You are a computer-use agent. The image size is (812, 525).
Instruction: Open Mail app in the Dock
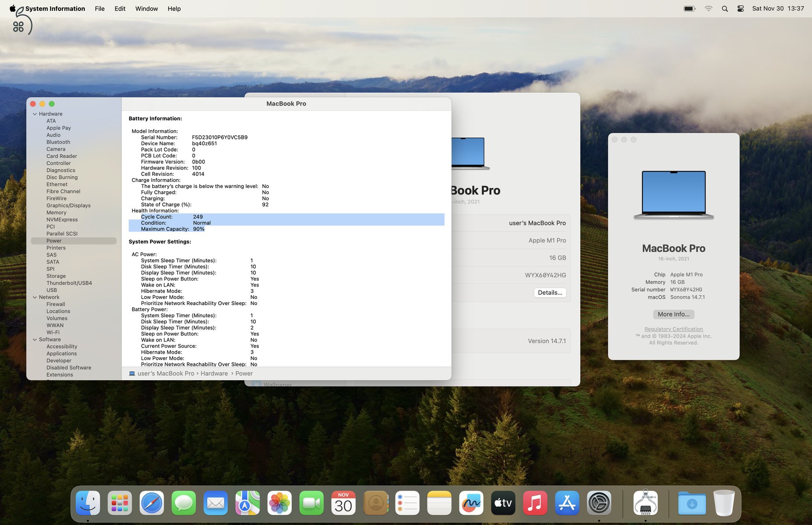coord(216,503)
